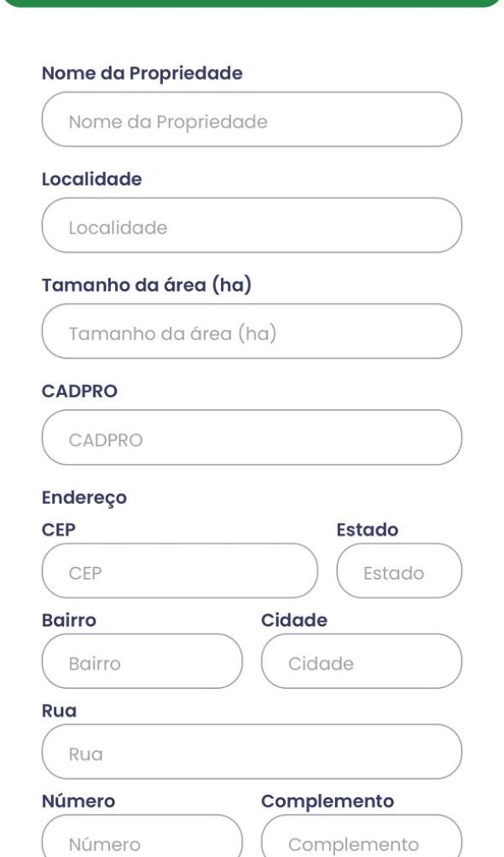Click the Número input field
The width and height of the screenshot is (504, 857).
click(x=142, y=836)
